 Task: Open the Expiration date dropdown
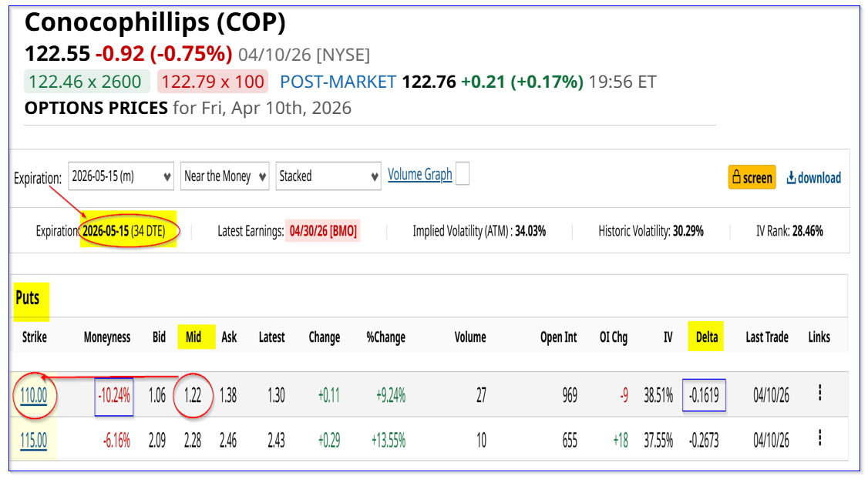pyautogui.click(x=121, y=176)
